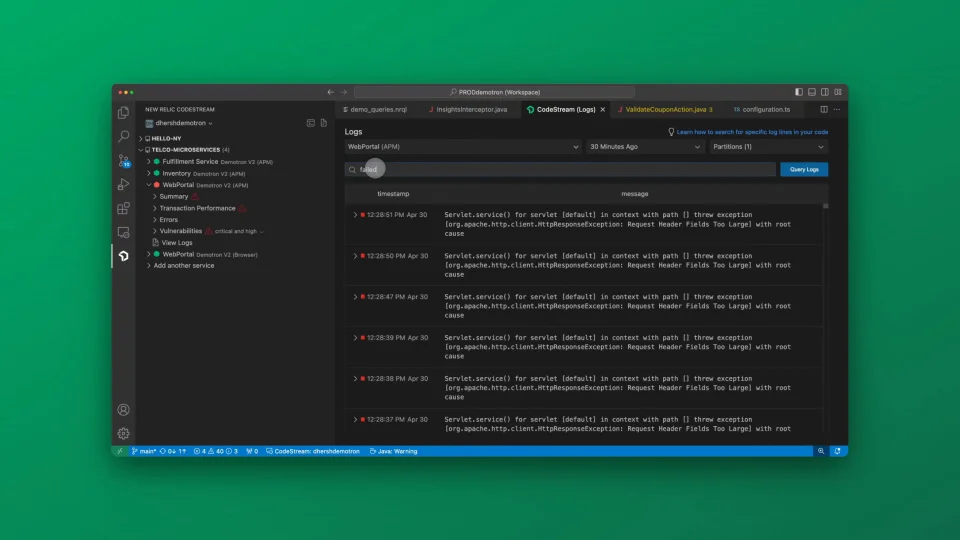Image resolution: width=960 pixels, height=540 pixels.
Task: Open the Partitions (1) dropdown
Action: click(768, 147)
